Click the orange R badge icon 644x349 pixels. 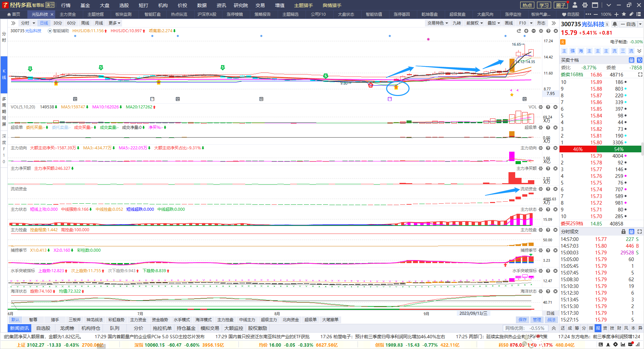tap(563, 42)
